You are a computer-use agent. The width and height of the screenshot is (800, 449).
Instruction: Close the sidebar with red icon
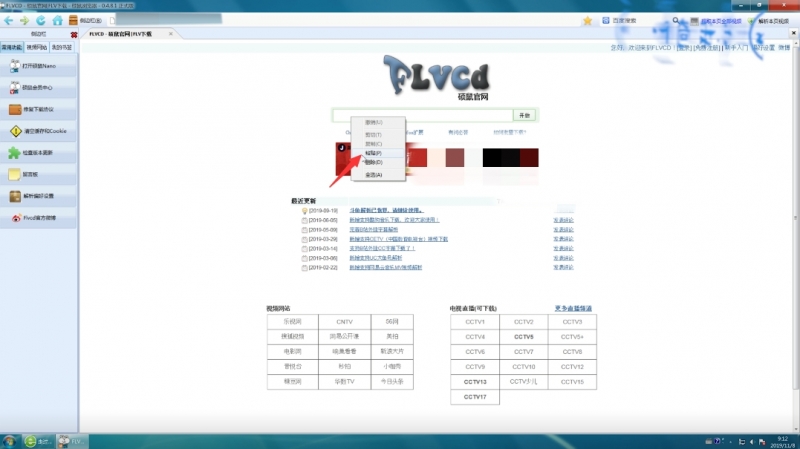tap(74, 35)
